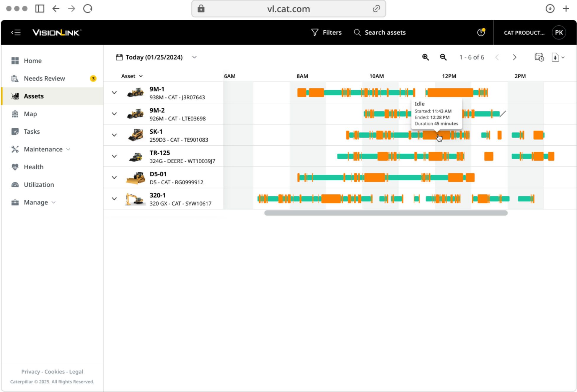
Task: Go to next page of assets
Action: point(515,57)
